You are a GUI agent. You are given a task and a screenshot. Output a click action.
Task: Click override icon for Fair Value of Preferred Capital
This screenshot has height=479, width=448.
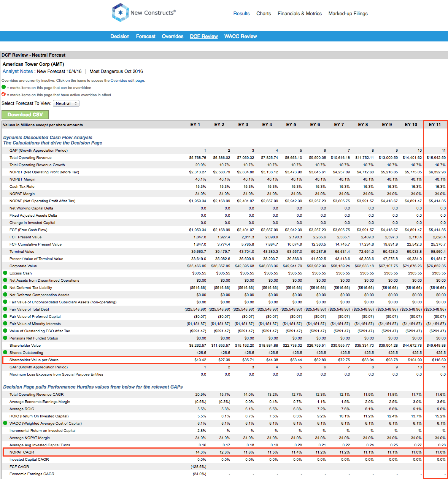click(5, 316)
